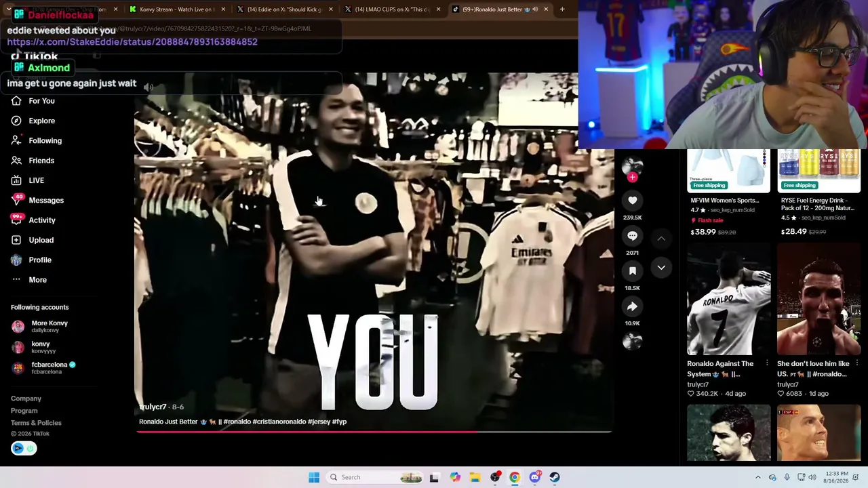Open Messages in the sidebar
This screenshot has width=868, height=488.
46,200
